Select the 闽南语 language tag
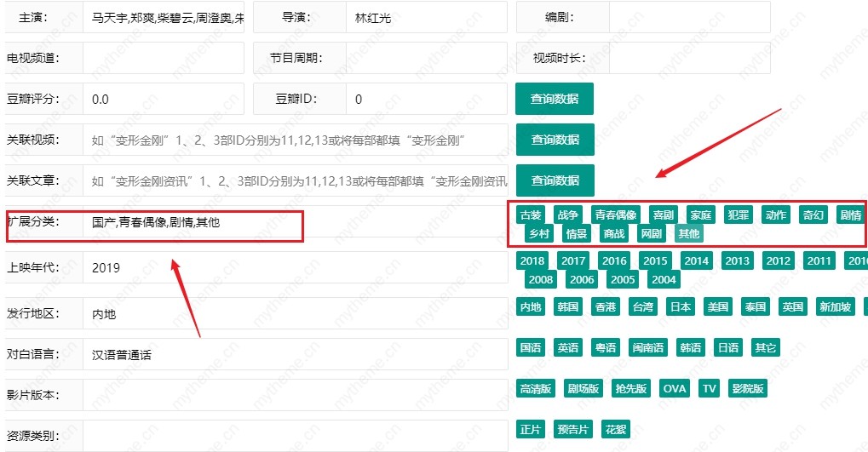The image size is (868, 452). (x=649, y=348)
